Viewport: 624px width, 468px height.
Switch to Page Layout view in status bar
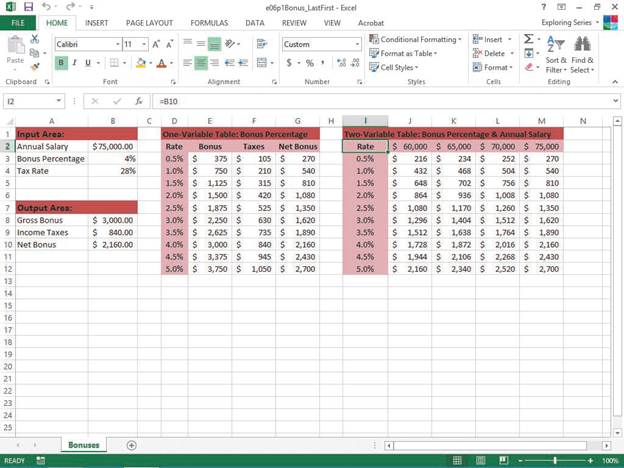coord(480,460)
